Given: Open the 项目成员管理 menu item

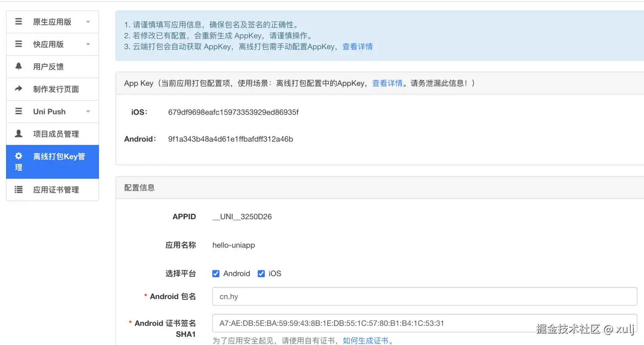Looking at the screenshot, I should point(52,134).
